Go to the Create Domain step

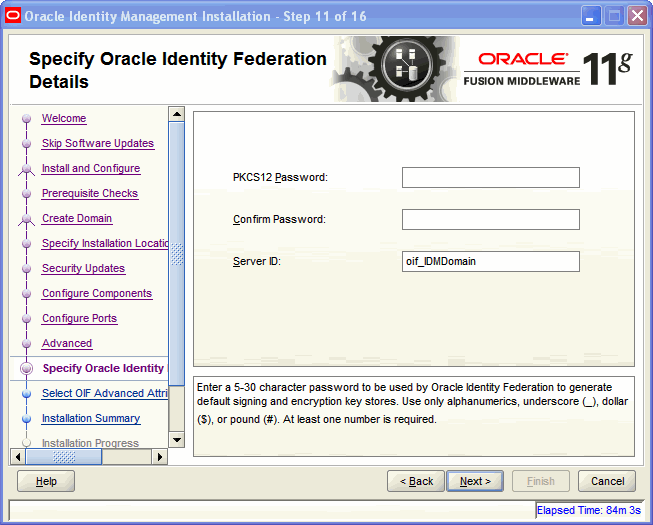point(77,218)
